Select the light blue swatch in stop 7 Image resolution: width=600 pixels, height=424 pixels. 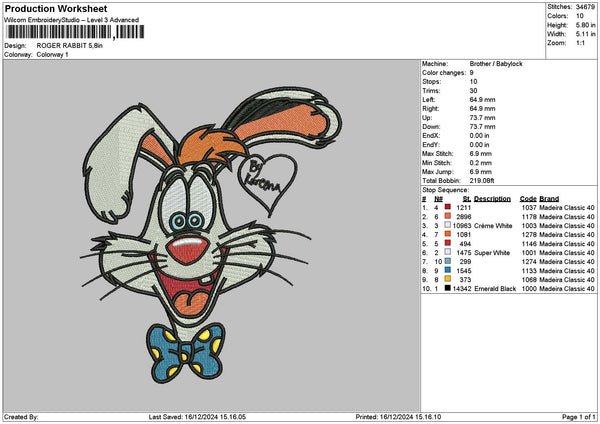coord(447,261)
